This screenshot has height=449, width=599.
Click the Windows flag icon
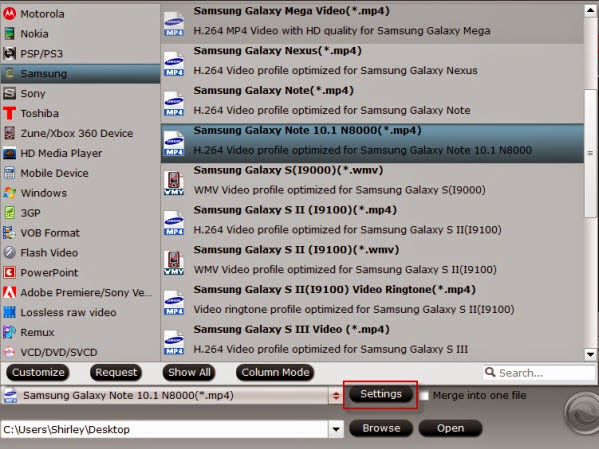tap(10, 193)
